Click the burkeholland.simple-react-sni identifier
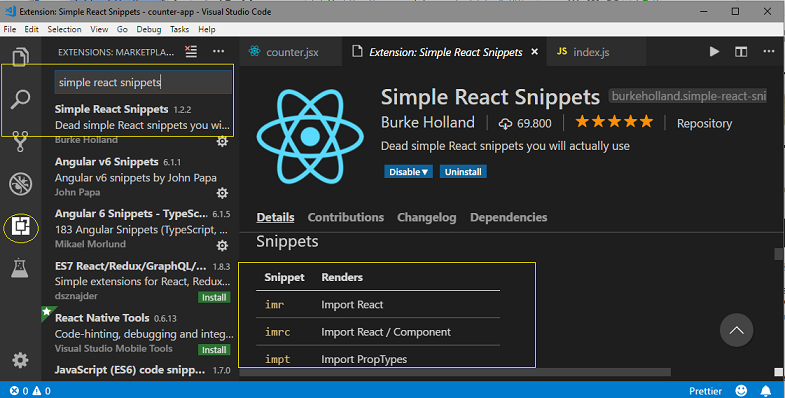Image resolution: width=785 pixels, height=398 pixels. tap(689, 96)
